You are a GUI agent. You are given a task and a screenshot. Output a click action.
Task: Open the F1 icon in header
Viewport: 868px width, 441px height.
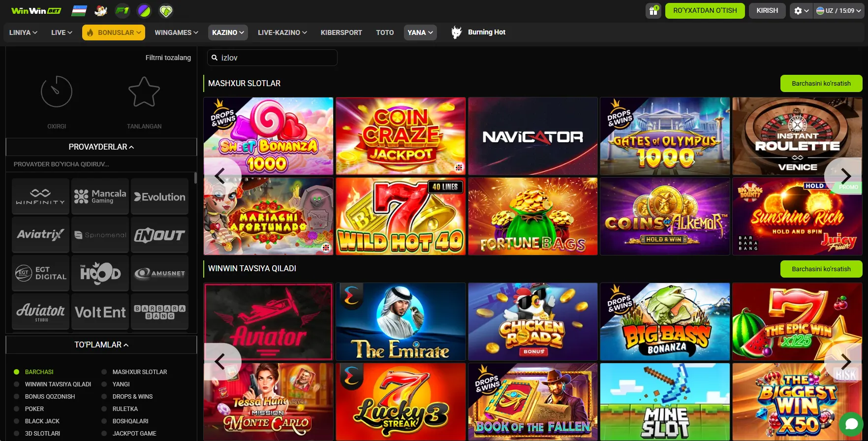coord(123,10)
